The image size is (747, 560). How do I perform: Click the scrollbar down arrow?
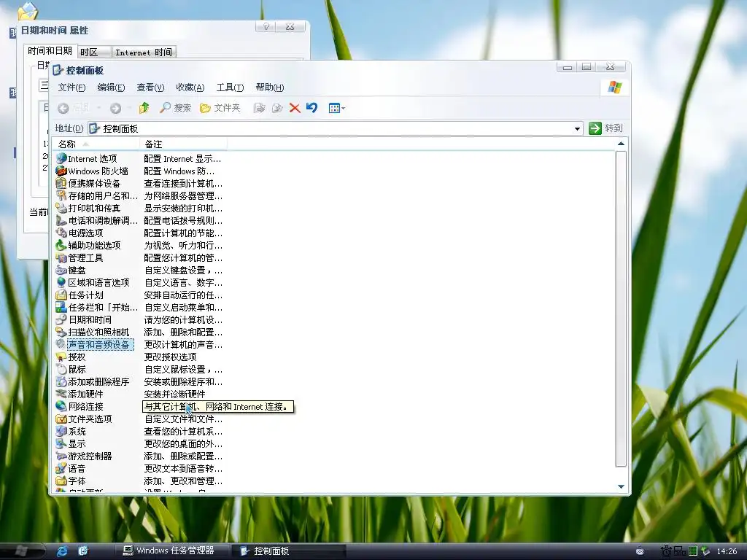[x=621, y=486]
